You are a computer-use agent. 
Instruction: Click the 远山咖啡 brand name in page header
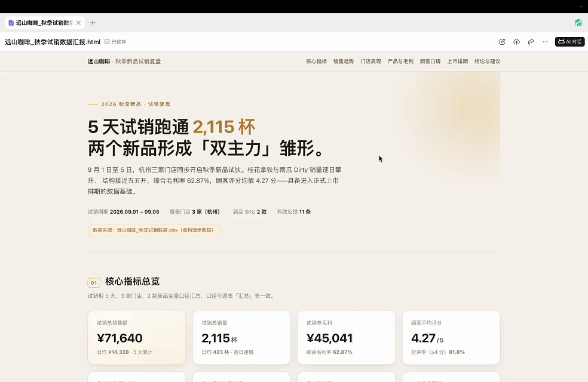99,61
